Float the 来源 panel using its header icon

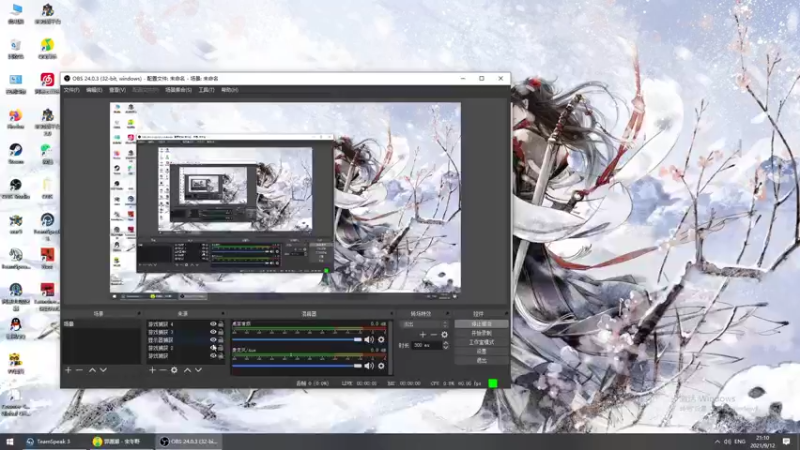pos(222,314)
